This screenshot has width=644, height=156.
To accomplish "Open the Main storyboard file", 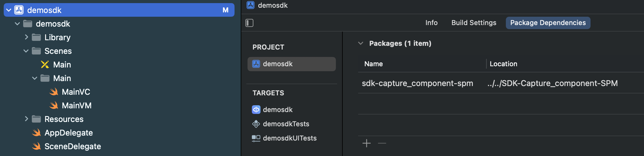I will pyautogui.click(x=56, y=65).
